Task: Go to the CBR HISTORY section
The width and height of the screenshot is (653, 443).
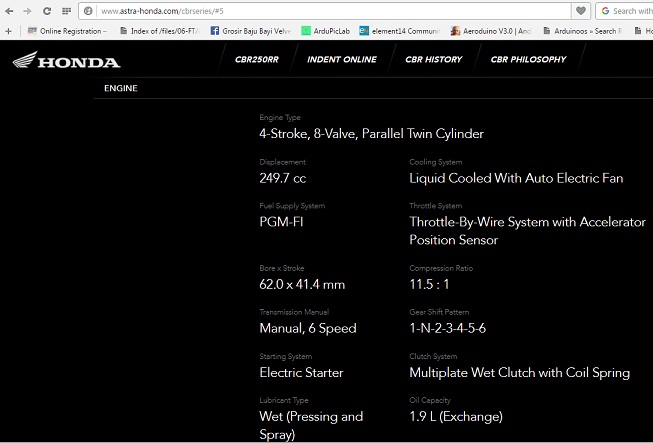Action: (433, 60)
